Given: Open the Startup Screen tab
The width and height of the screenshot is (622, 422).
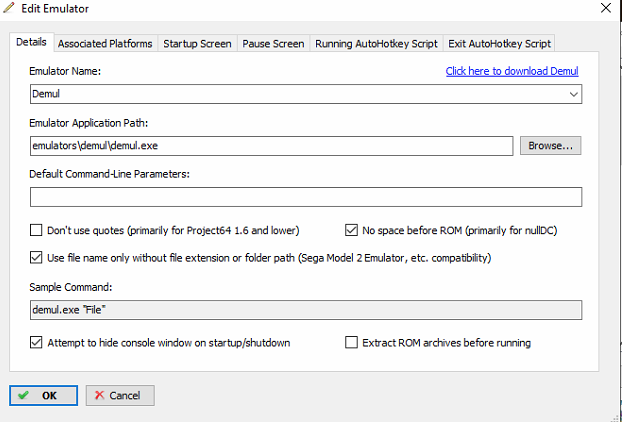Looking at the screenshot, I should pos(197,44).
